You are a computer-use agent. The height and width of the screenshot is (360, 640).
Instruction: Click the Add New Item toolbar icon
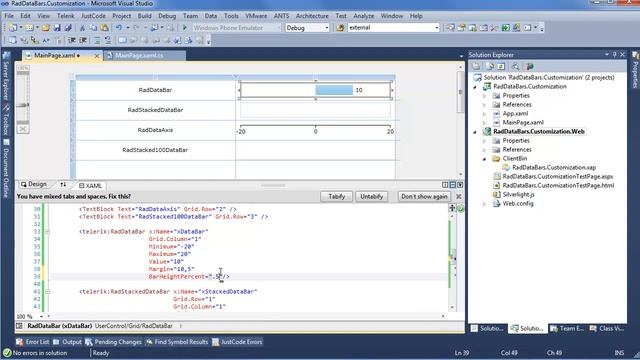29,28
